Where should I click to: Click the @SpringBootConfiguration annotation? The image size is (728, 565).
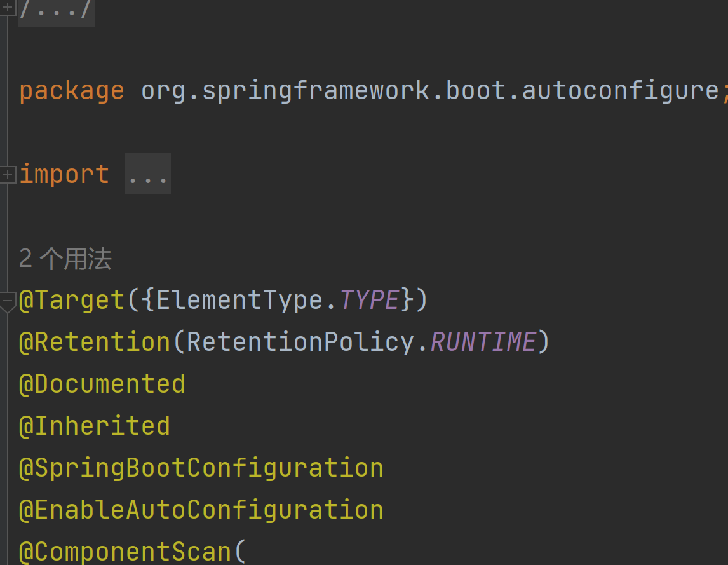point(201,468)
